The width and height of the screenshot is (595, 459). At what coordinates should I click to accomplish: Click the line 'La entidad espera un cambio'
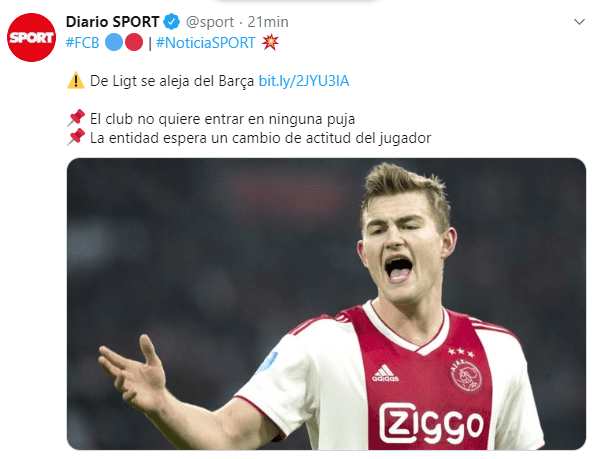coord(260,138)
